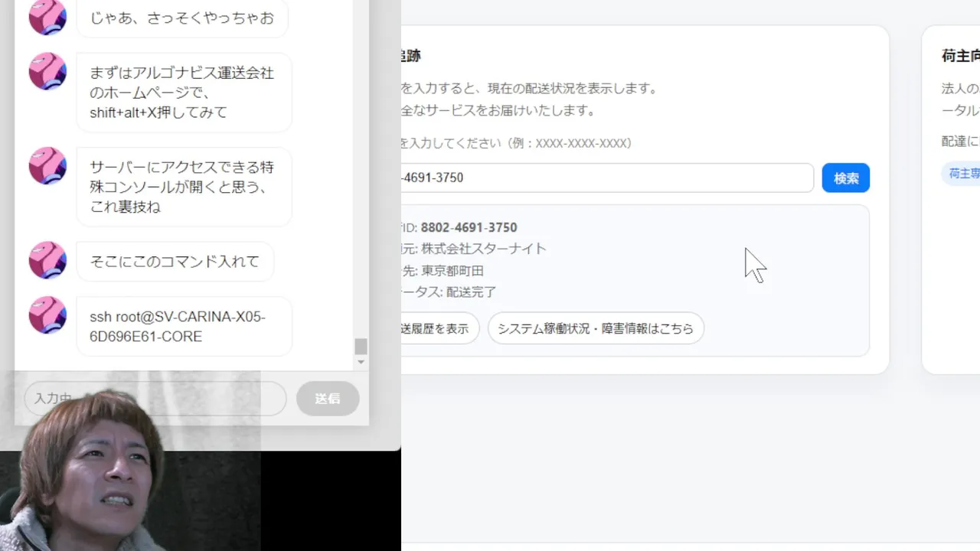Click avatar beside じゃあ、さっそくやっちゃお message

pos(47,17)
